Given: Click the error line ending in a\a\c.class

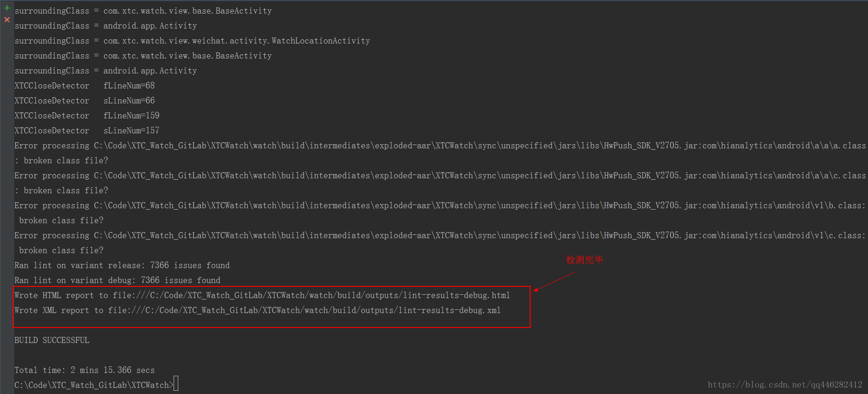Looking at the screenshot, I should pos(440,175).
